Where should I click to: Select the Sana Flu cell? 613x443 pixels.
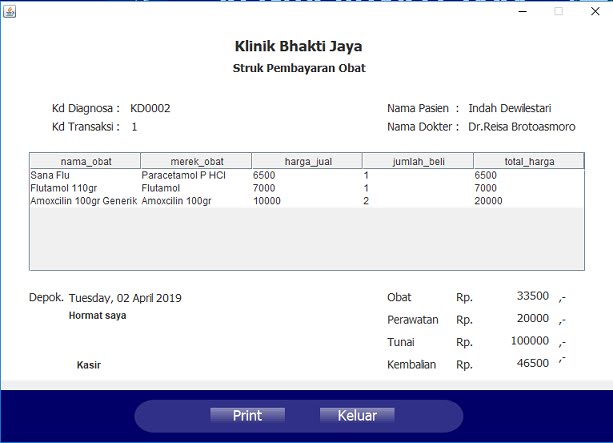click(x=85, y=175)
